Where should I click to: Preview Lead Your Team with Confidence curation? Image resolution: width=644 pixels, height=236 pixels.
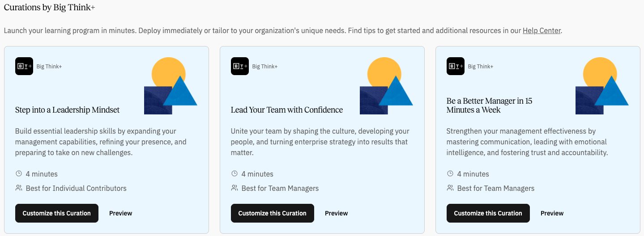pyautogui.click(x=337, y=213)
